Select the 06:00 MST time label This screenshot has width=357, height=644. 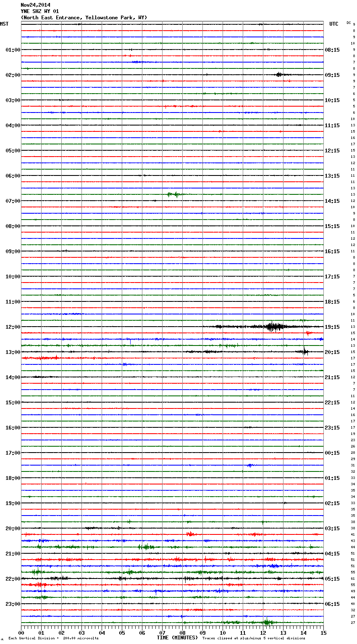point(13,176)
